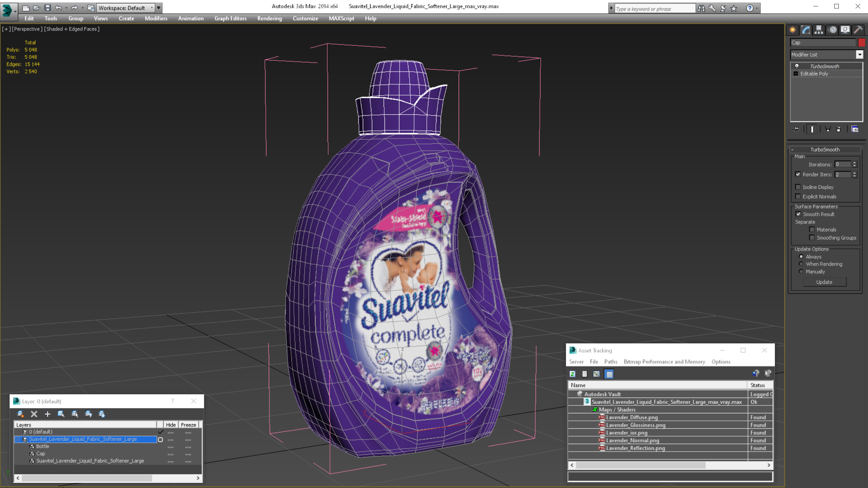Click the TurboSmooth Update button
Image resolution: width=868 pixels, height=488 pixels.
pyautogui.click(x=824, y=282)
